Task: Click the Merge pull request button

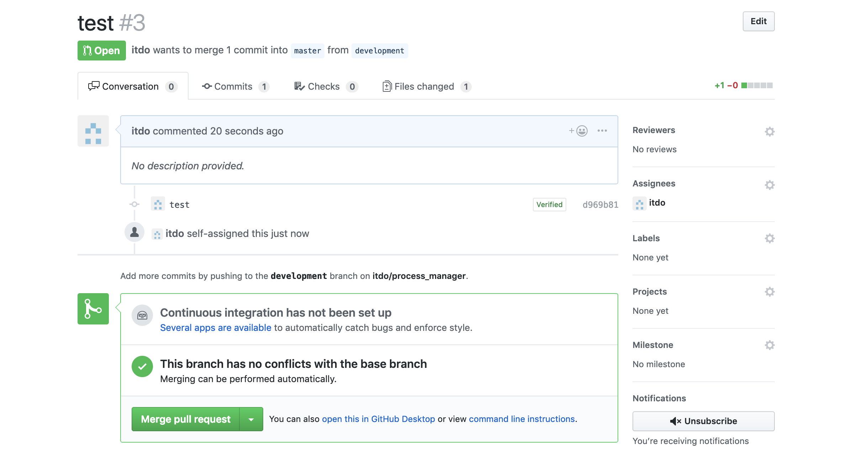Action: (x=186, y=419)
